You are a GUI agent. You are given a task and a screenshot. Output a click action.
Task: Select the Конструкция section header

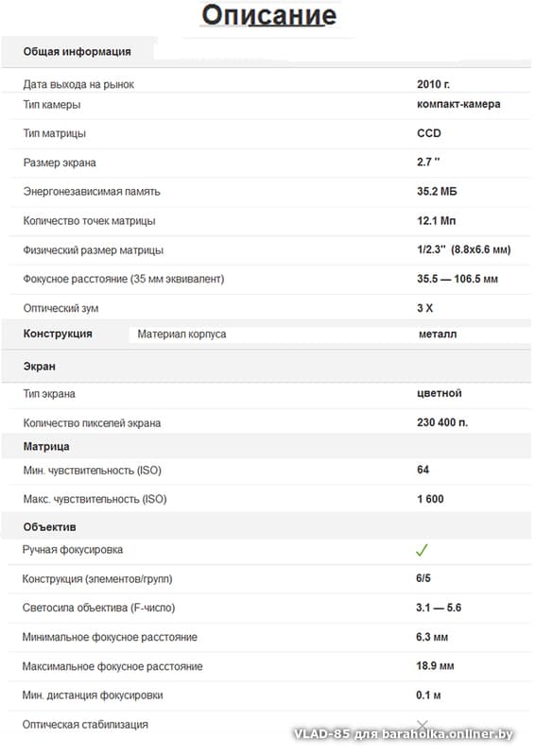coord(58,334)
